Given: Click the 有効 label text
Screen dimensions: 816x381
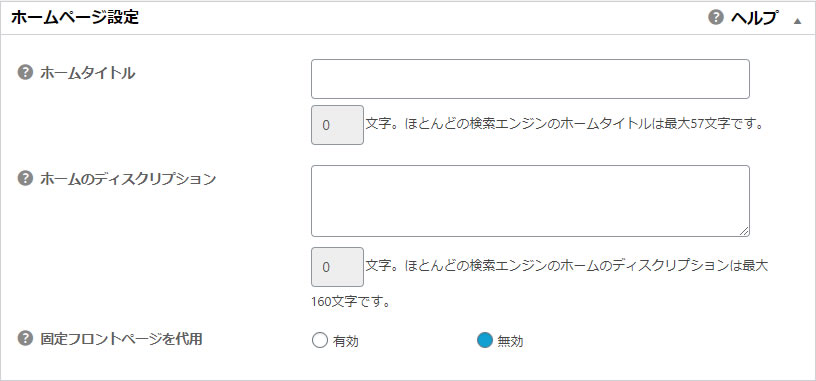Looking at the screenshot, I should pos(346,341).
